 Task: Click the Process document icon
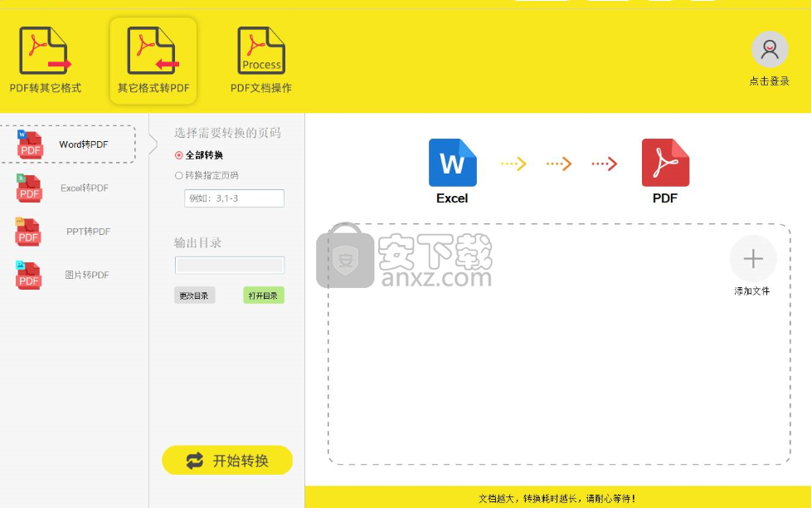pos(261,51)
